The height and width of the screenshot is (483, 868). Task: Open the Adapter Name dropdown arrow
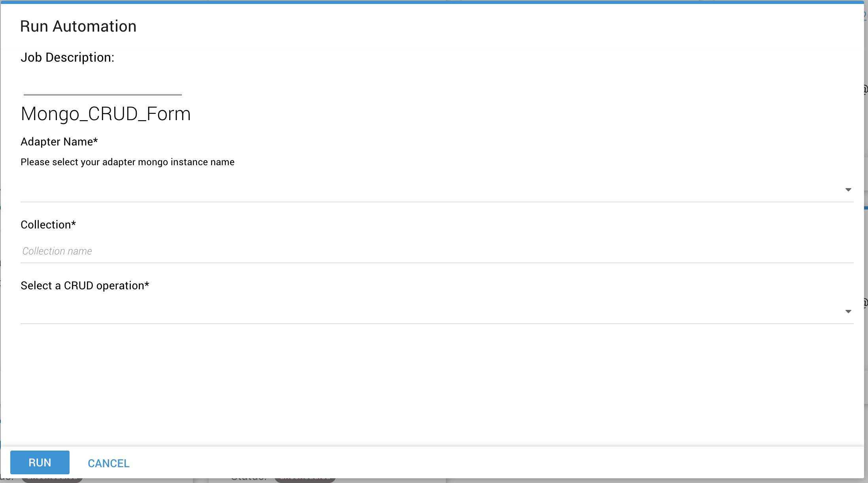click(x=848, y=190)
